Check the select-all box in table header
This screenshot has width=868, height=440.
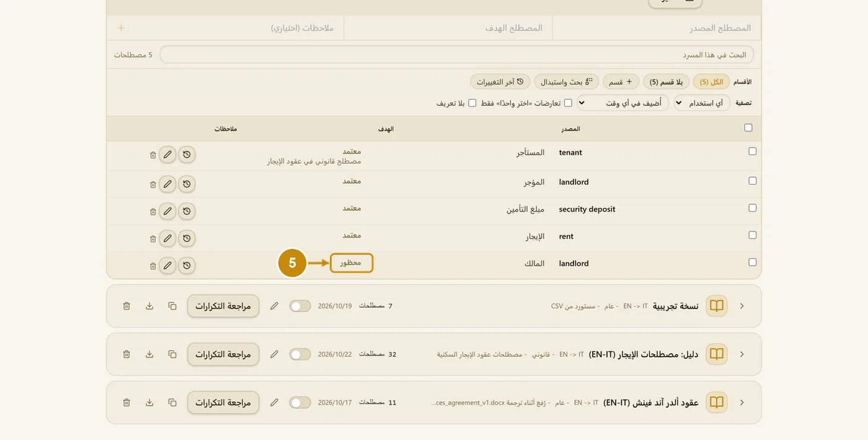pyautogui.click(x=748, y=128)
